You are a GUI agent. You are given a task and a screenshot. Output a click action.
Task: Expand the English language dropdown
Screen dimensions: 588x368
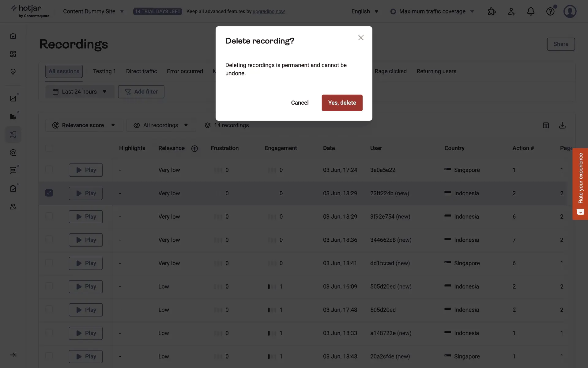coord(365,11)
